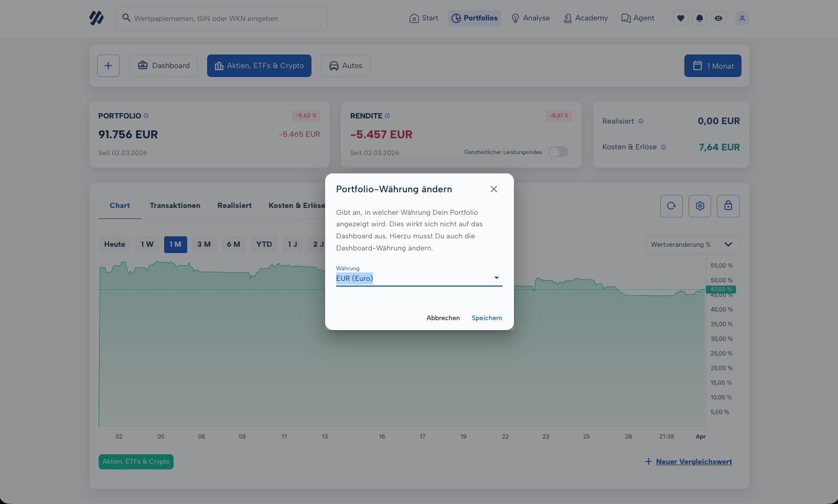Click the green Aktien, ETFs & Crypto legend chip

coord(136,462)
